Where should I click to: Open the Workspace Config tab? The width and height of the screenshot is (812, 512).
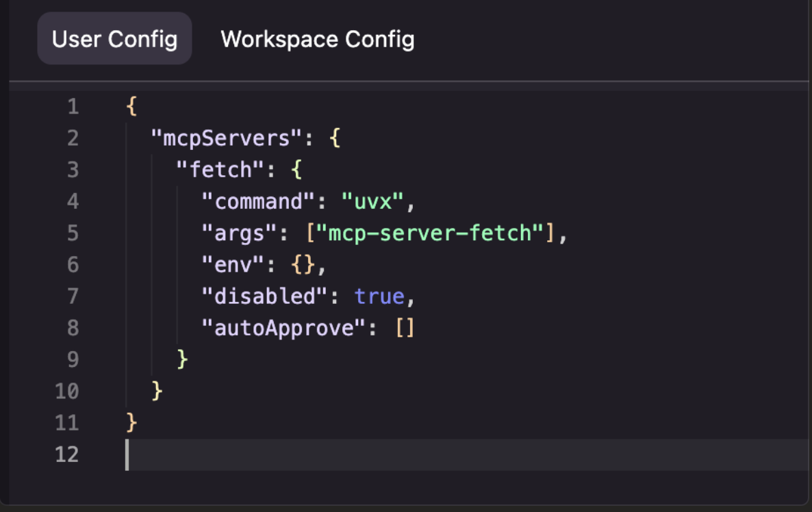[x=318, y=39]
